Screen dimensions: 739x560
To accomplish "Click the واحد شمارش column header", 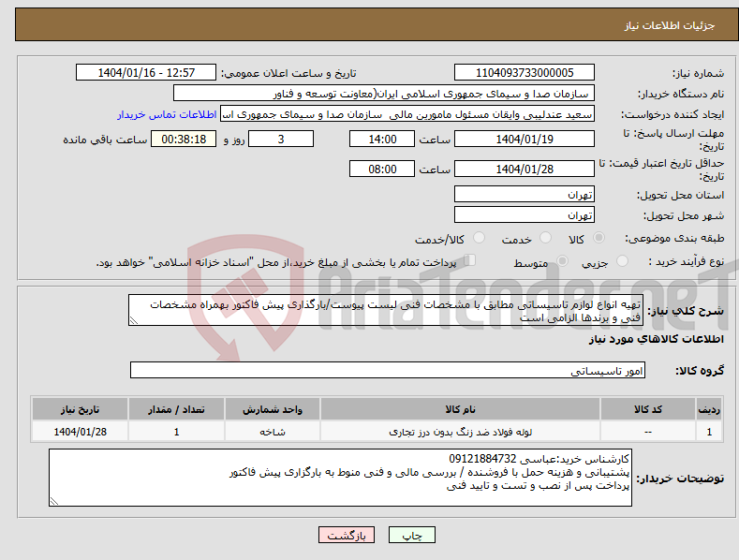I will pyautogui.click(x=273, y=409).
